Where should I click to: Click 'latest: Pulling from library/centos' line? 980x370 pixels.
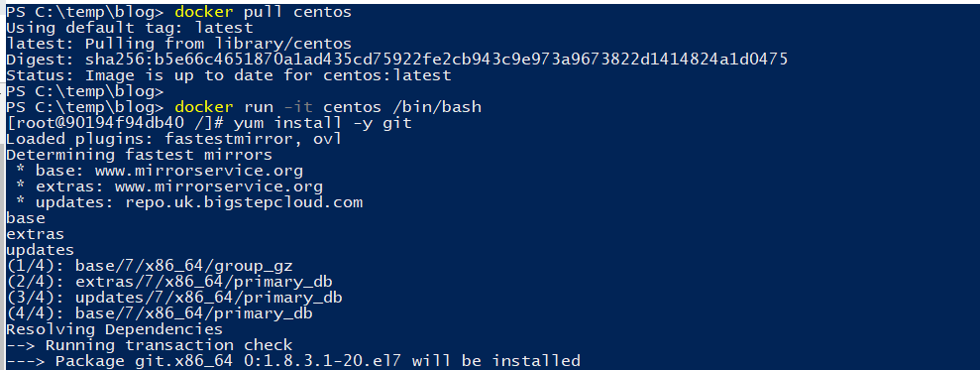pyautogui.click(x=178, y=44)
